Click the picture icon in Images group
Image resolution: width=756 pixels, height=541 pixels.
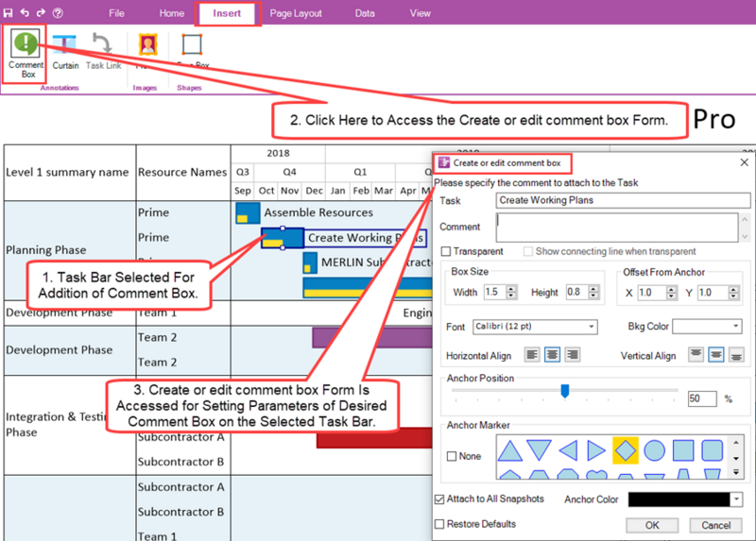(x=148, y=44)
